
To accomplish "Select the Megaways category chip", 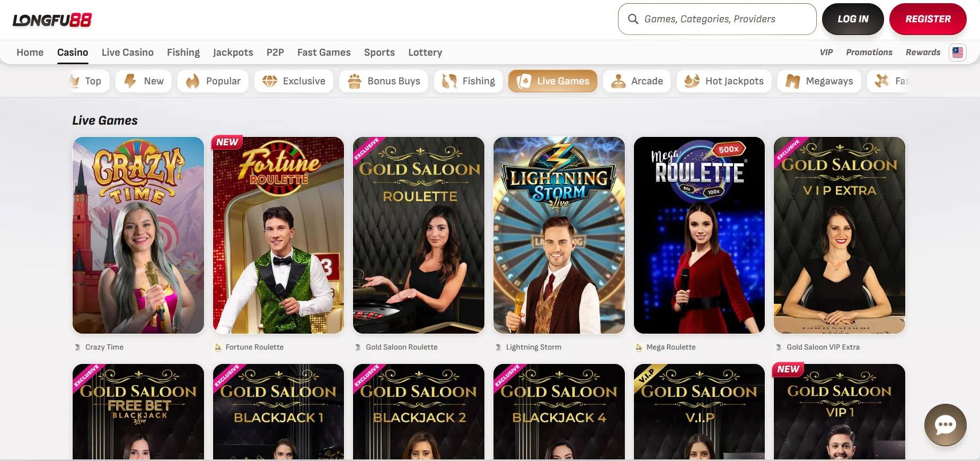I will coord(819,81).
